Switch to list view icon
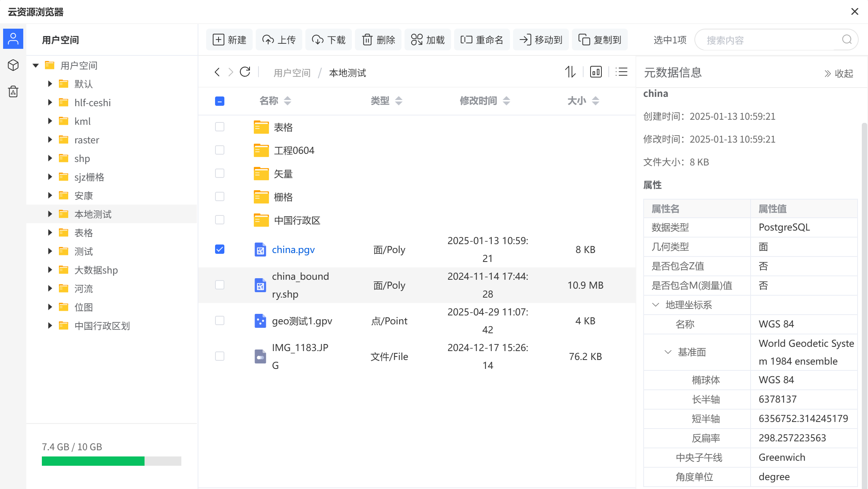The image size is (868, 489). [x=622, y=72]
